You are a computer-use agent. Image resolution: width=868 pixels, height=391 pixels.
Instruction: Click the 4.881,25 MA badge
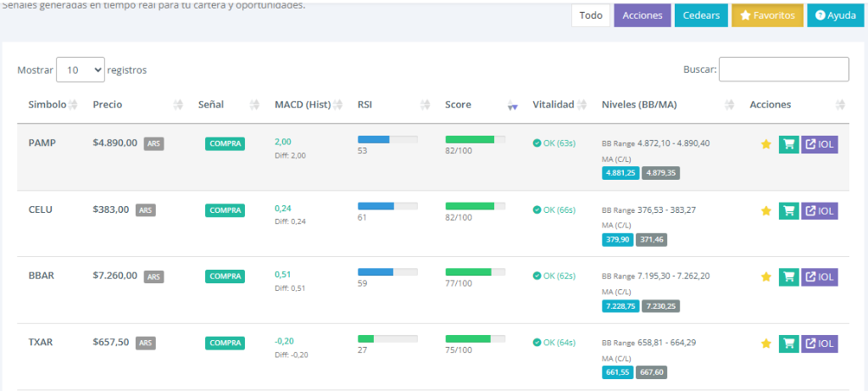click(x=620, y=173)
